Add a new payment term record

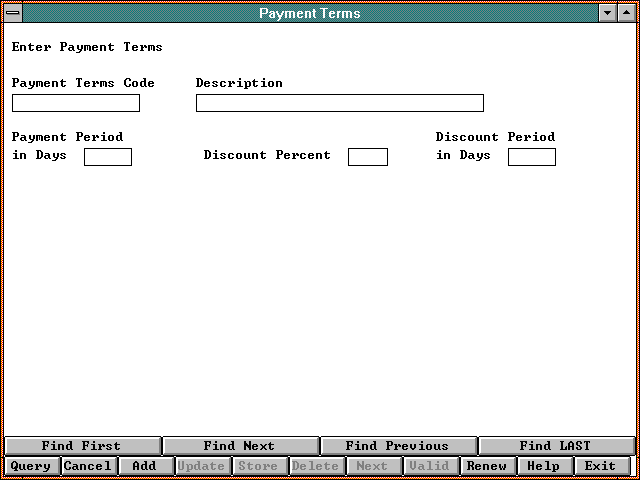tap(145, 466)
